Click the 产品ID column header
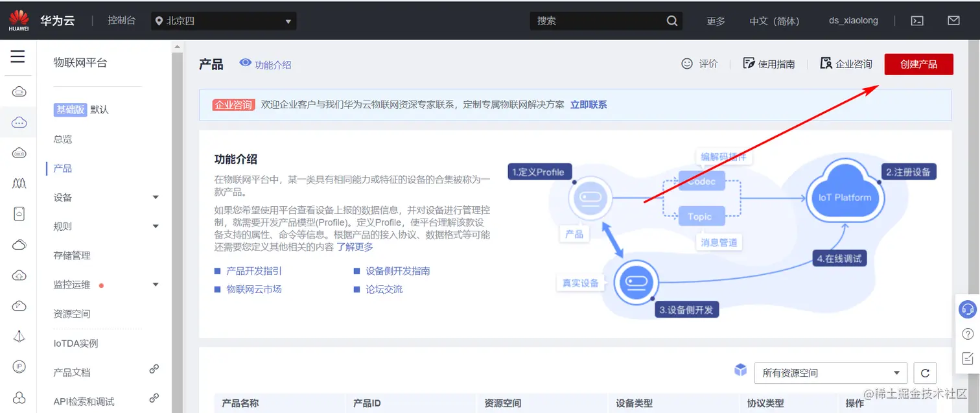The width and height of the screenshot is (980, 413). [367, 403]
